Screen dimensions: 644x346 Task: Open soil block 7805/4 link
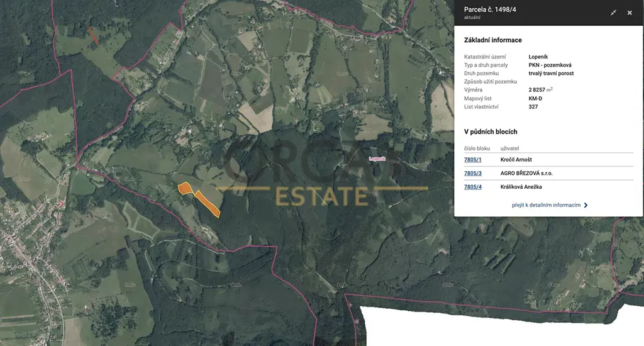click(x=472, y=187)
